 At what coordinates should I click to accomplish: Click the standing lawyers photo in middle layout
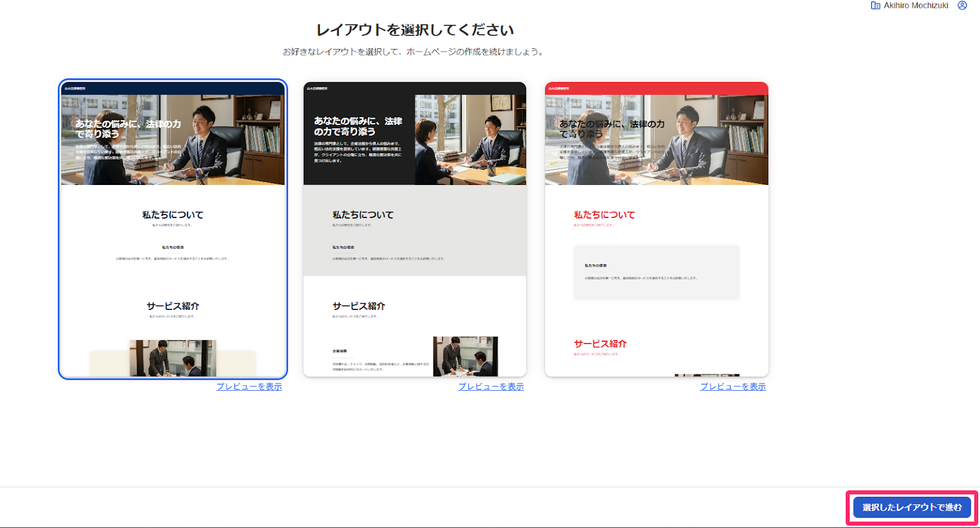pos(466,356)
